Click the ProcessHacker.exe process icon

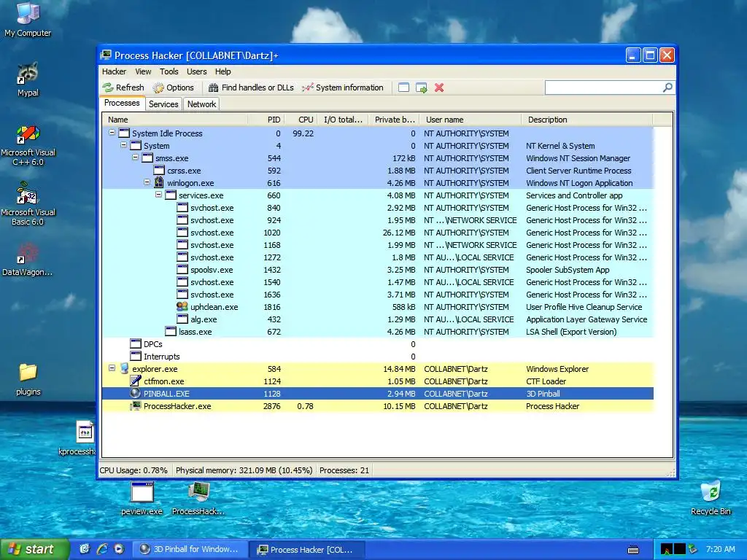[136, 405]
